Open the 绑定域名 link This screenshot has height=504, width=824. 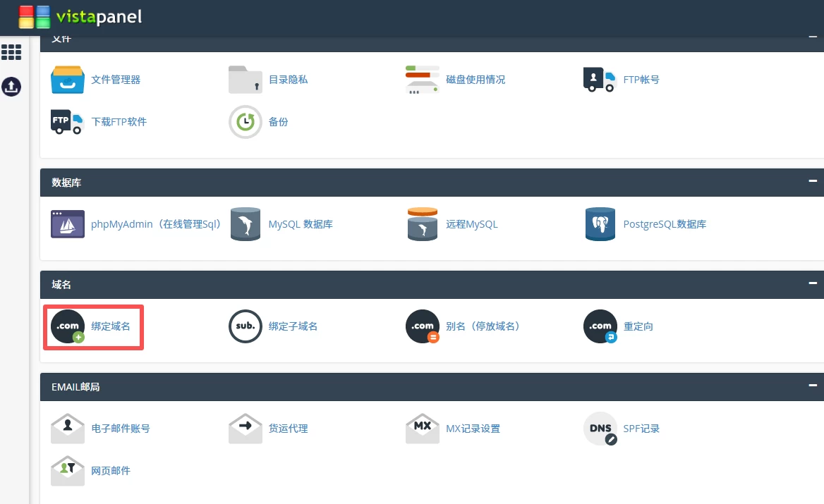[x=111, y=326]
